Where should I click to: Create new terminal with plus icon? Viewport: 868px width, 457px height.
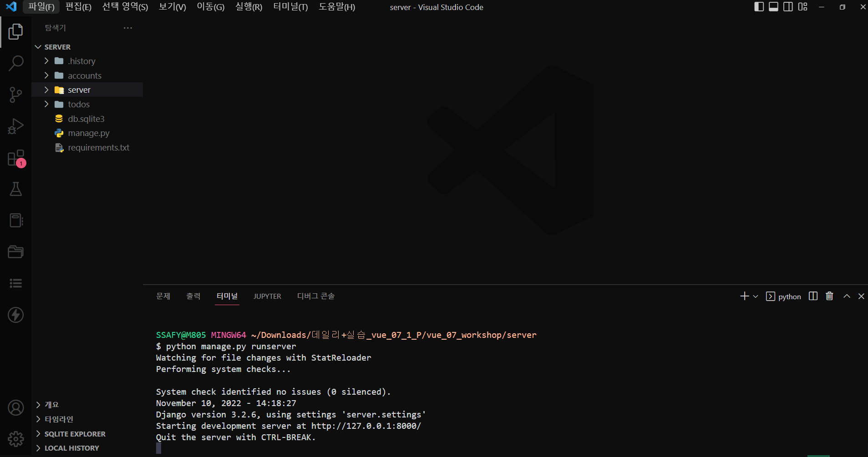pos(744,296)
